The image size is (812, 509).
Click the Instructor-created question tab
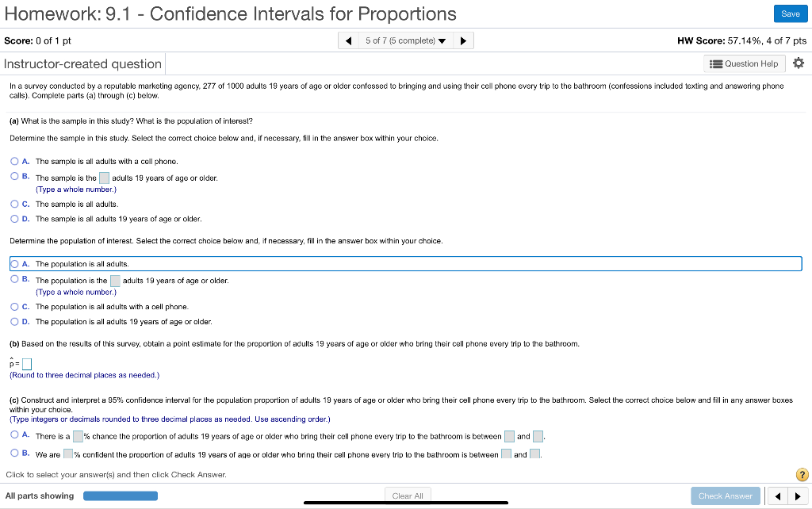click(82, 63)
